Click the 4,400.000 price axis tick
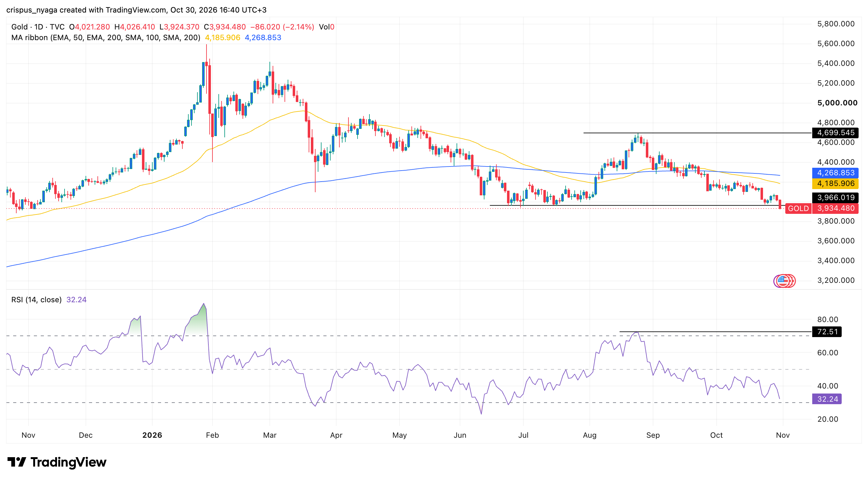The image size is (868, 481). click(836, 162)
